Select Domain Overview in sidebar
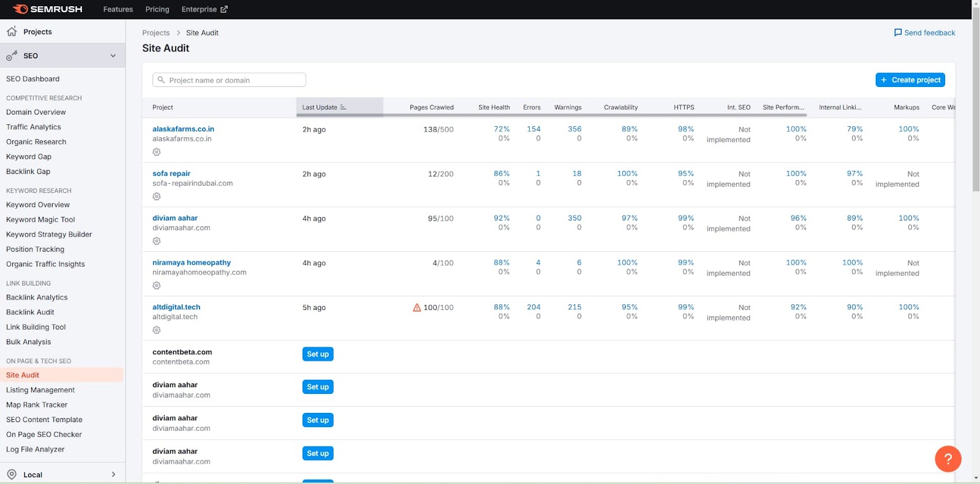Viewport: 980px width, 484px height. pyautogui.click(x=36, y=112)
